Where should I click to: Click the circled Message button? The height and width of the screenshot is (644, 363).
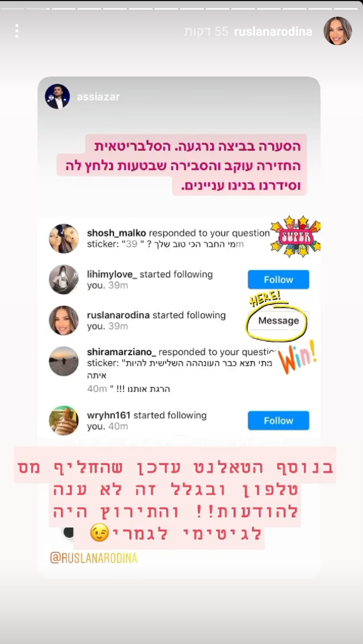click(278, 320)
